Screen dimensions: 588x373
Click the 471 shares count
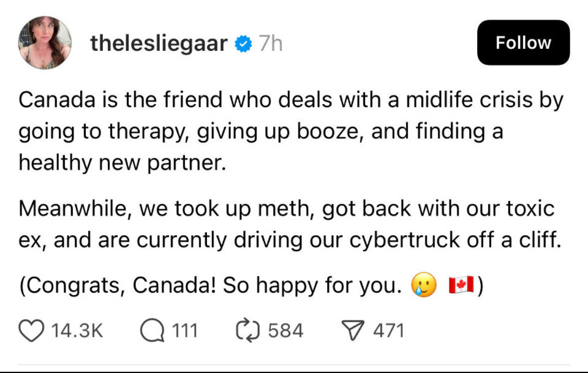(x=388, y=331)
